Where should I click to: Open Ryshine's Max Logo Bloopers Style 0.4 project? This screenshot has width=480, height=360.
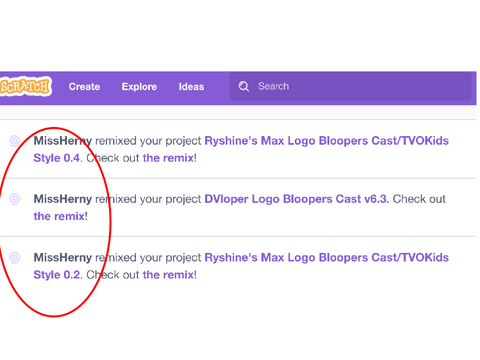[x=241, y=149]
